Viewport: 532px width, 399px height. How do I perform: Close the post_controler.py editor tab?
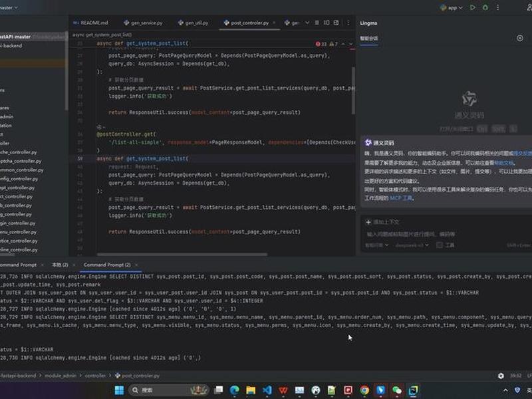coord(274,23)
